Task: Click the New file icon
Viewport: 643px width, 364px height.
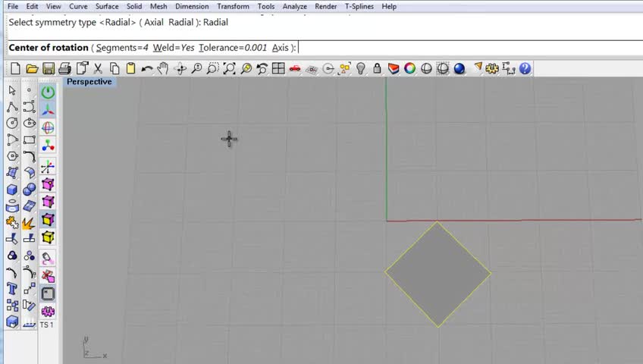Action: (15, 68)
